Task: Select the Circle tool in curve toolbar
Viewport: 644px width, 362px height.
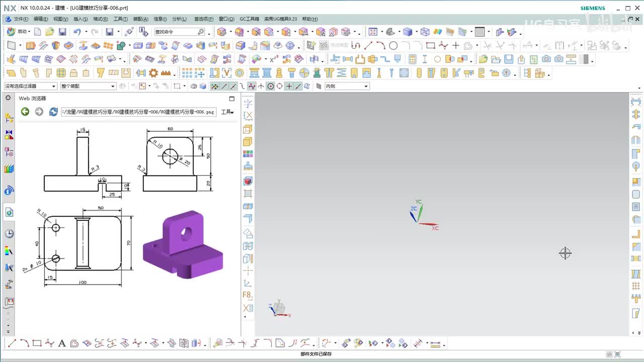Action: click(x=393, y=45)
